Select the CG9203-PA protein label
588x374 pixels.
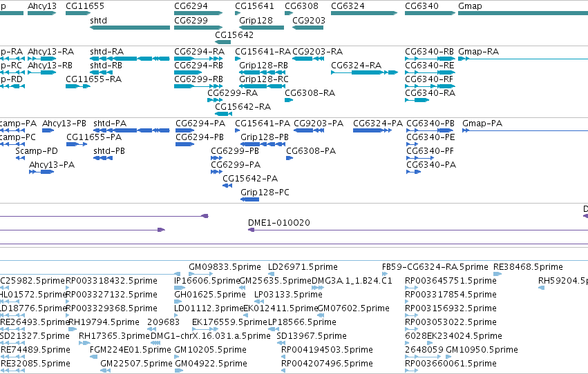pos(319,124)
